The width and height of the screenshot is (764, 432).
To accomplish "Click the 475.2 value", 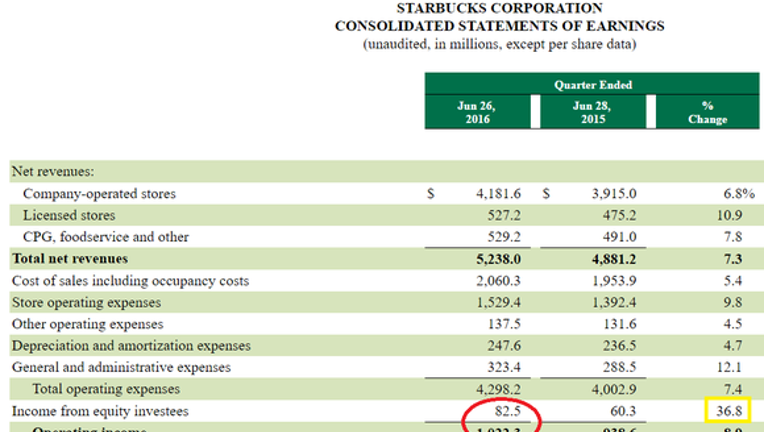I will pos(620,215).
